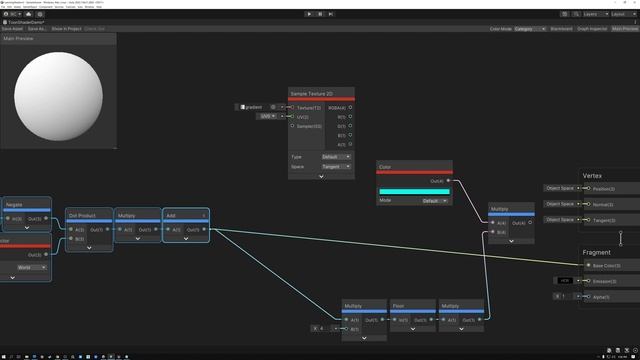Open the Layout dropdown
The image size is (640, 360).
click(x=624, y=14)
